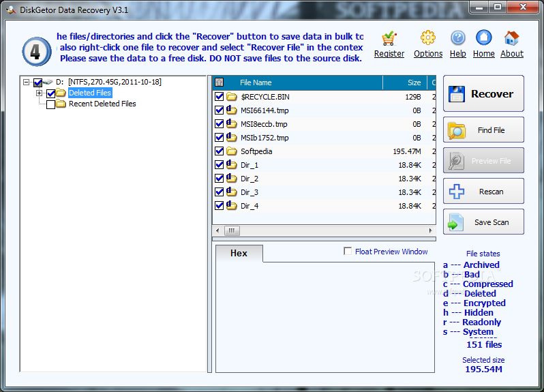Click the deleted icon of MSI66144.tmp
This screenshot has width=544, height=392.
coord(231,110)
